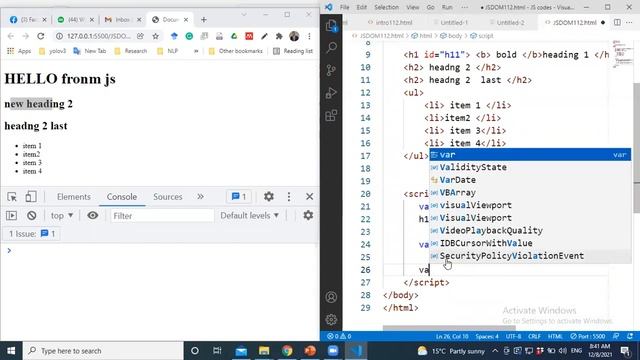Open Chrome from the taskbar
The width and height of the screenshot is (640, 360).
[x=287, y=351]
